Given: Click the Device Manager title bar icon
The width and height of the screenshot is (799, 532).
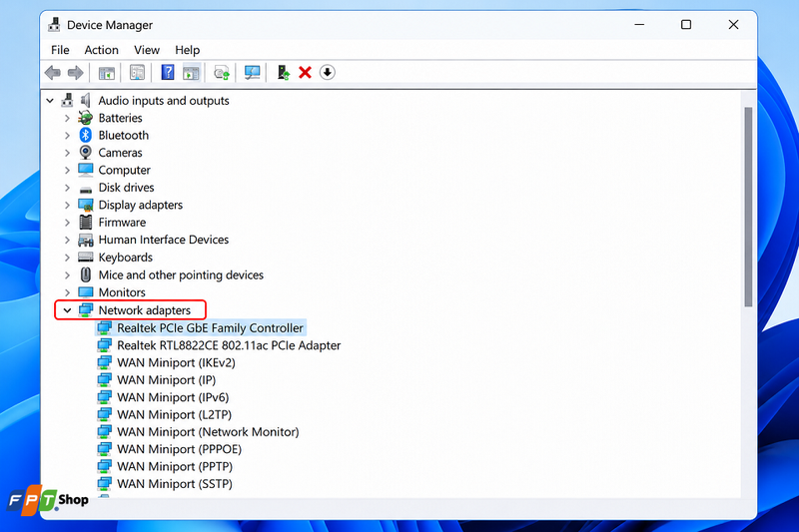Looking at the screenshot, I should (54, 24).
